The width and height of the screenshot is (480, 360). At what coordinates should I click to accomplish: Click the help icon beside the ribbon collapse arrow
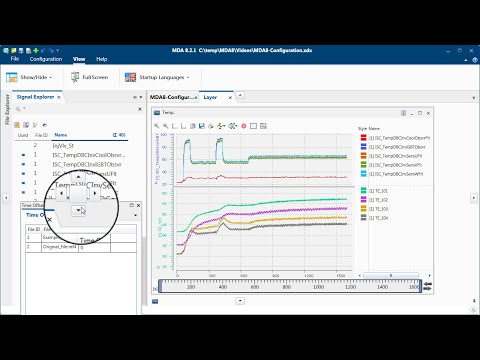[475, 60]
